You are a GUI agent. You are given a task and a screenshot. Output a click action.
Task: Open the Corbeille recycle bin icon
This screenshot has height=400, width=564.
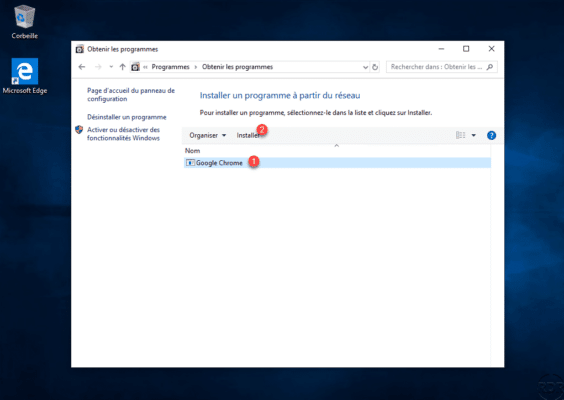pyautogui.click(x=24, y=22)
